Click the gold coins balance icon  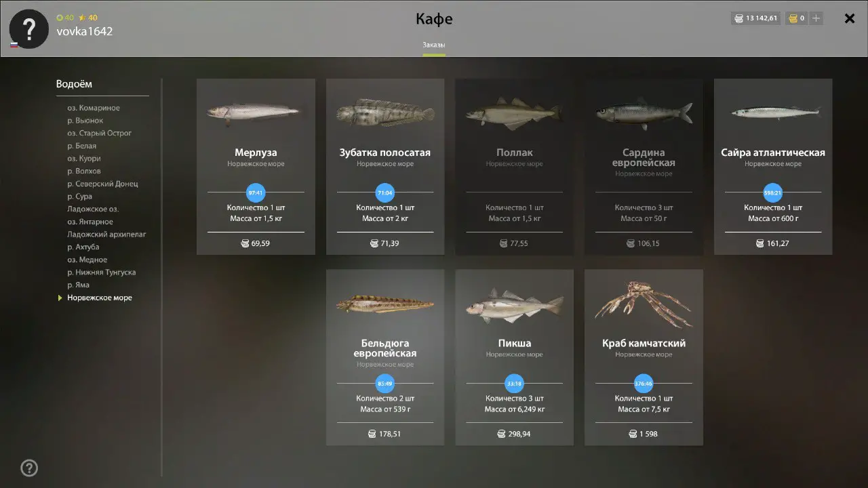tap(792, 18)
